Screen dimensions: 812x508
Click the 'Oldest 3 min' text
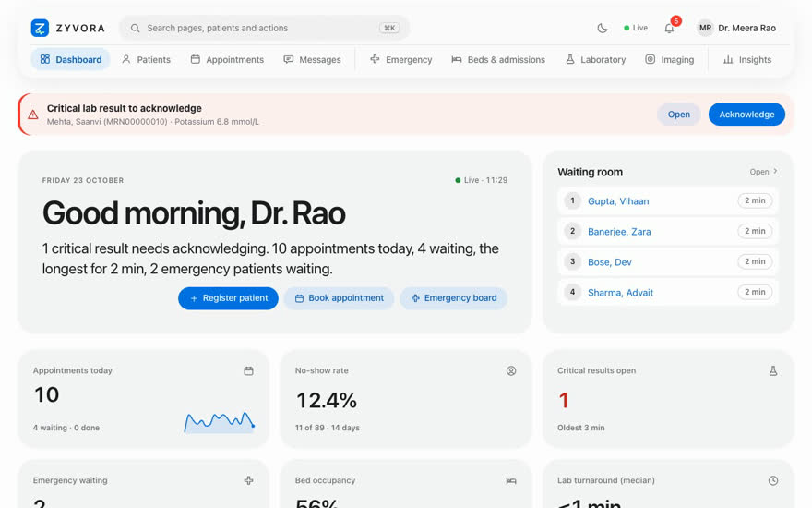pyautogui.click(x=581, y=428)
